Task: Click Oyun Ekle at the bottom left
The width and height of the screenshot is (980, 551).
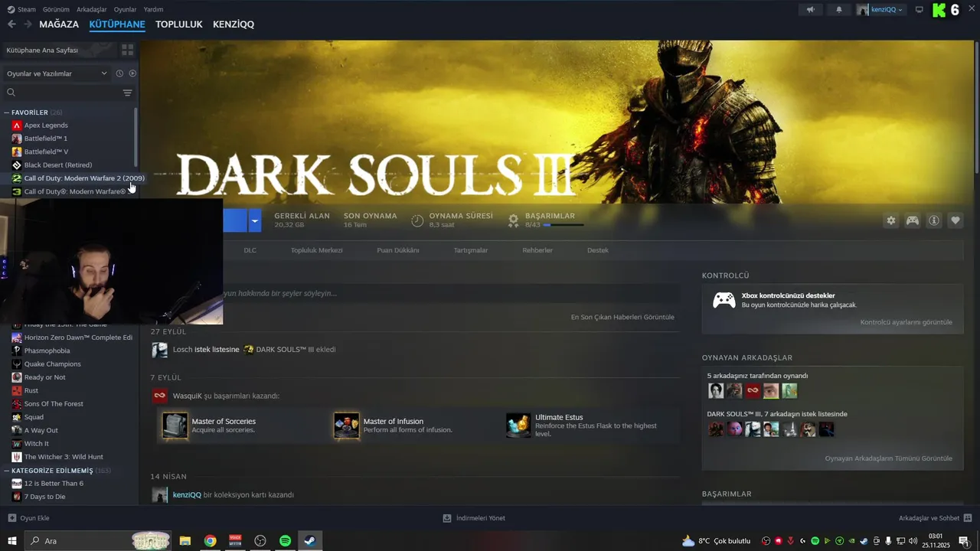Action: coord(28,518)
